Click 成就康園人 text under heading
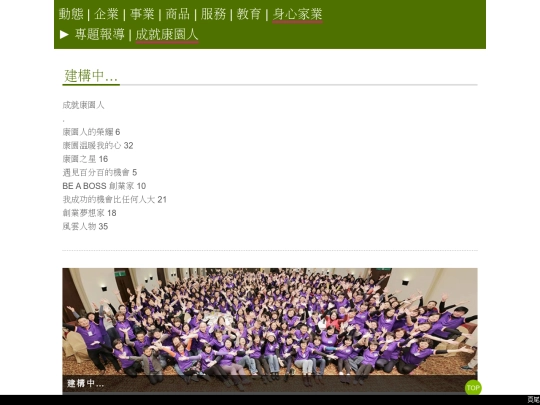The width and height of the screenshot is (540, 405). [x=83, y=105]
